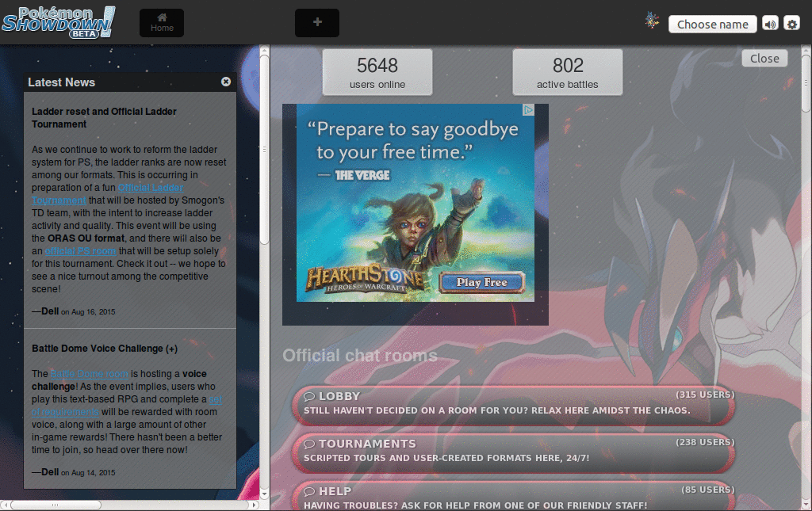This screenshot has height=511, width=812.
Task: Join the Tournaments chat room
Action: [x=513, y=452]
